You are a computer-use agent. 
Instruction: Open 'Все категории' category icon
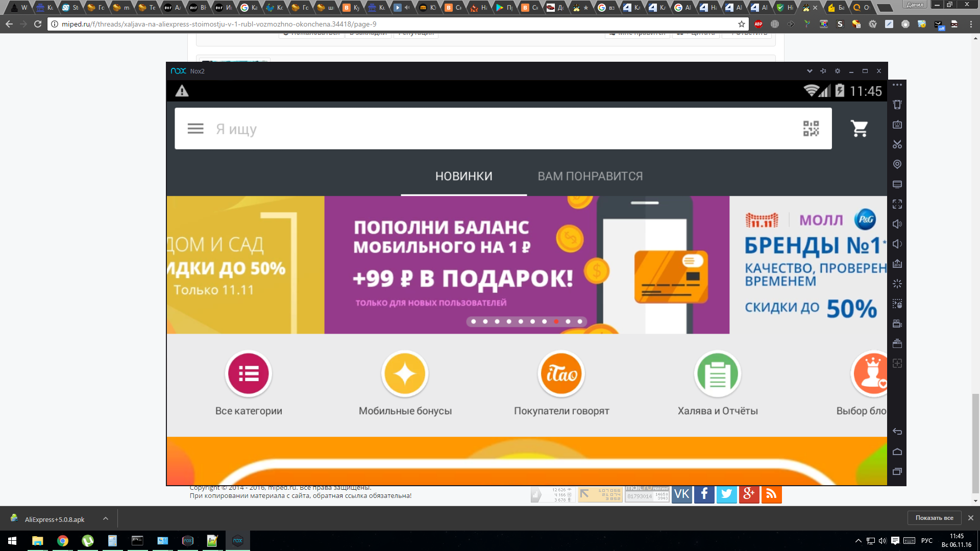[x=249, y=373]
